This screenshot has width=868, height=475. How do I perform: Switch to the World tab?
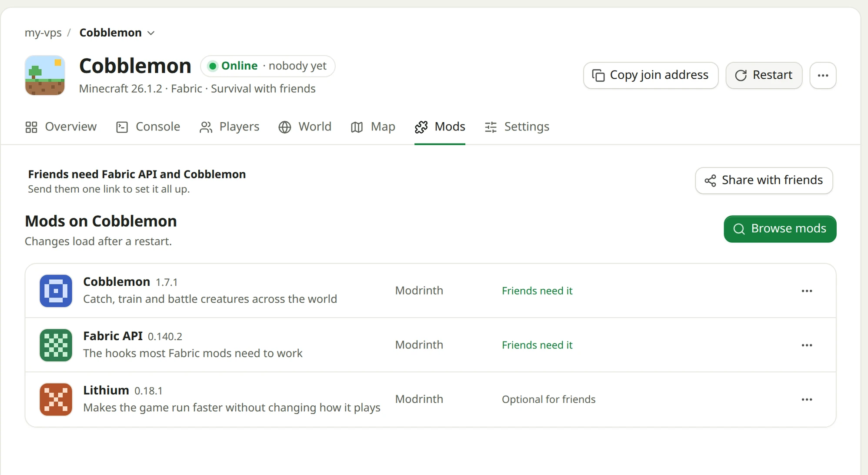(x=305, y=127)
